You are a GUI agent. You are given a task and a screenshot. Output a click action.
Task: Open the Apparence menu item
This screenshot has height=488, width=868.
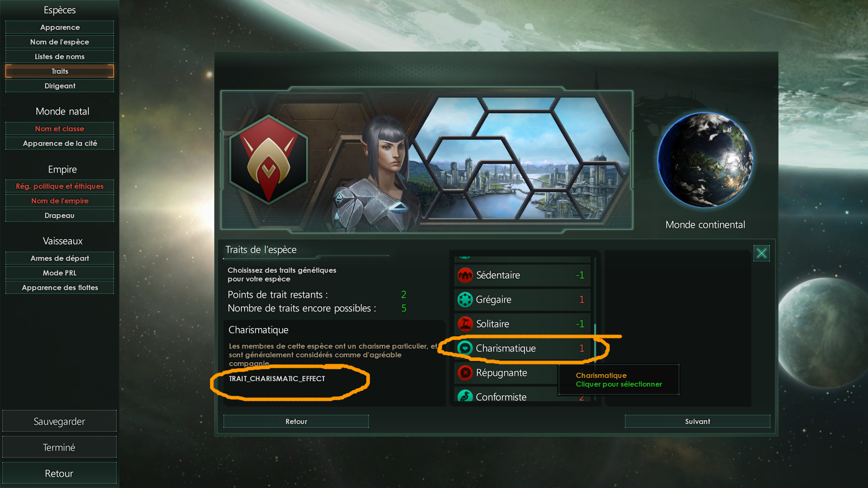[60, 27]
